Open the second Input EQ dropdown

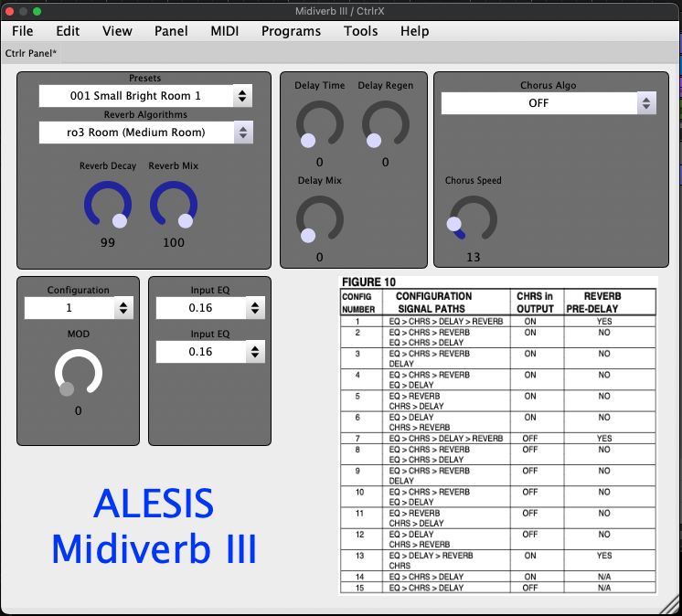click(x=210, y=352)
